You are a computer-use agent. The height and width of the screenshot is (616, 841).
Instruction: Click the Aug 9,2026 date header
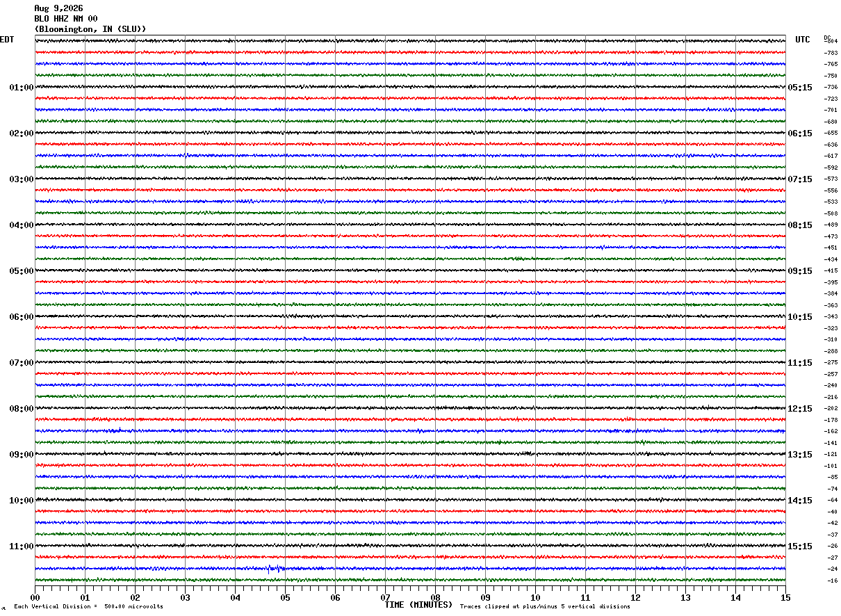point(58,8)
